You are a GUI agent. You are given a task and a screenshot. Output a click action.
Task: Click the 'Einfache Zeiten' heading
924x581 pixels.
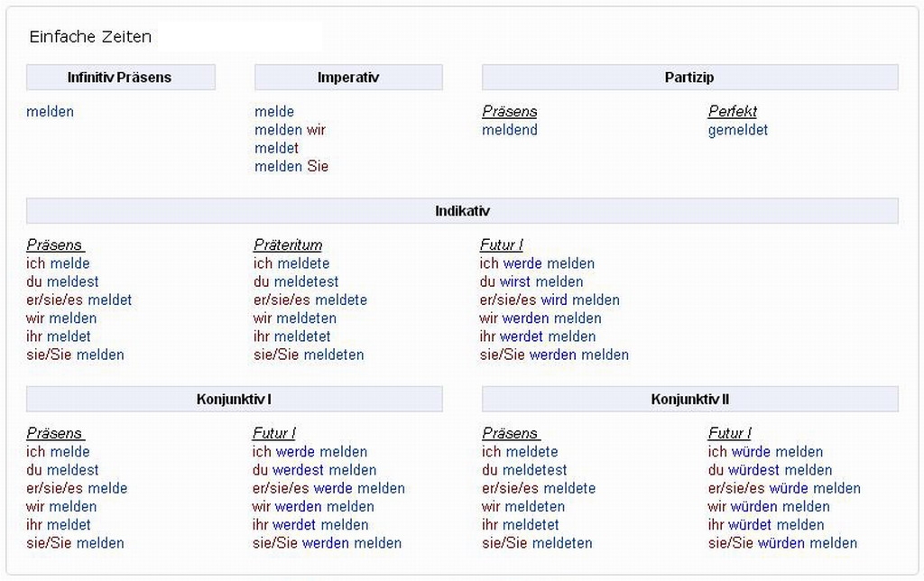click(x=91, y=37)
